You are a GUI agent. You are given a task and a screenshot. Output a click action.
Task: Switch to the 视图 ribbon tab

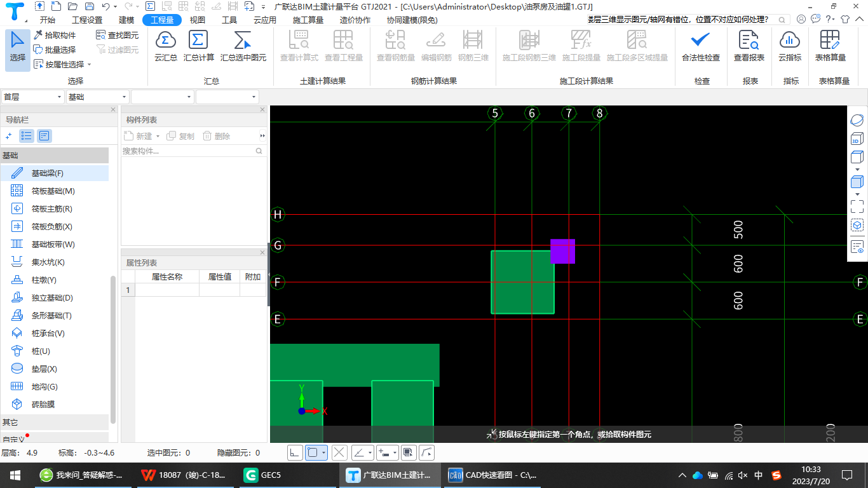tap(198, 20)
